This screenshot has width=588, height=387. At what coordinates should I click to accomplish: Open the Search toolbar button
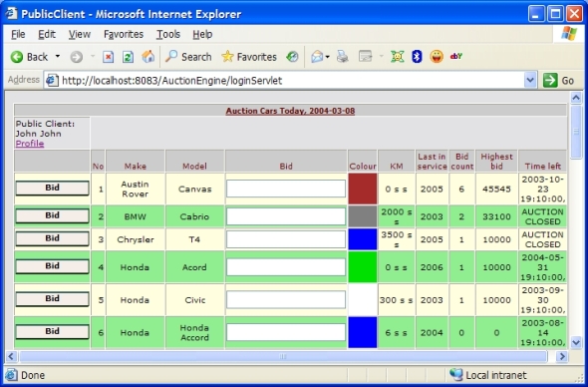(x=188, y=57)
